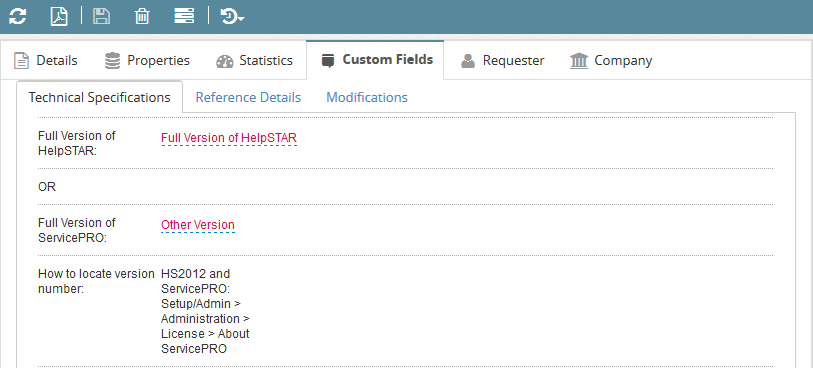This screenshot has height=368, width=813.
Task: Click the Statistics gauge icon
Action: tap(225, 61)
